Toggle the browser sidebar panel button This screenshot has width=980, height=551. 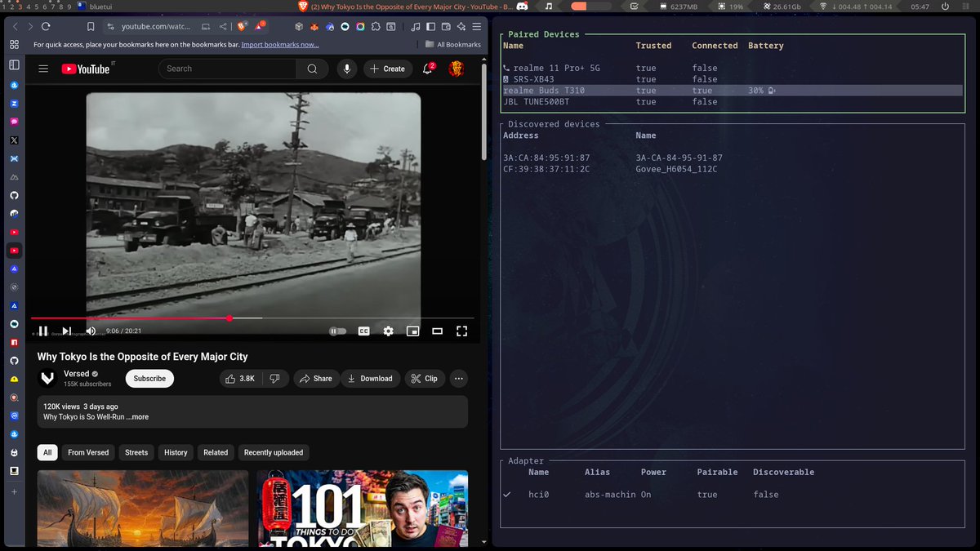pos(431,26)
